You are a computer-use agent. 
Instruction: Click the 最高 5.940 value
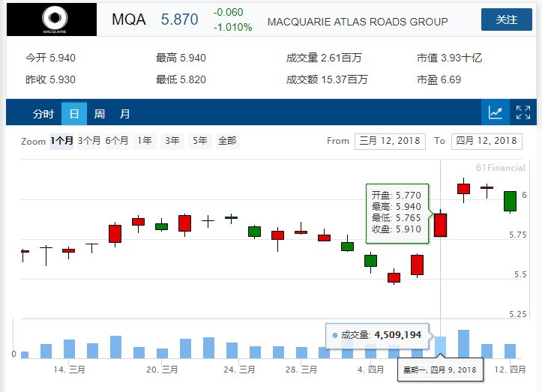[181, 58]
